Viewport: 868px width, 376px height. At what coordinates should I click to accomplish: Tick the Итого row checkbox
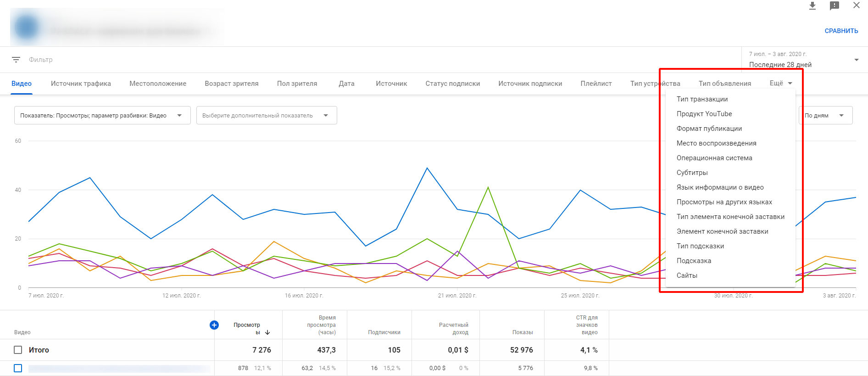click(x=18, y=350)
